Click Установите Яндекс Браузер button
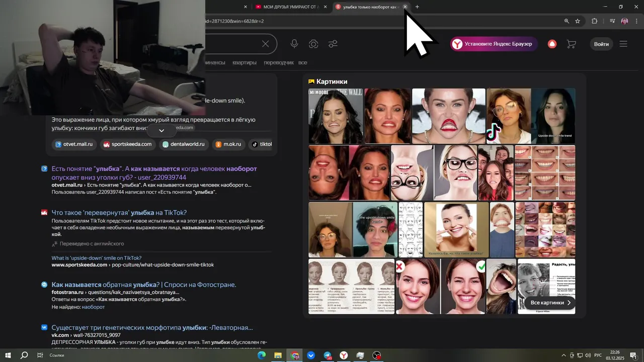 coord(494,44)
